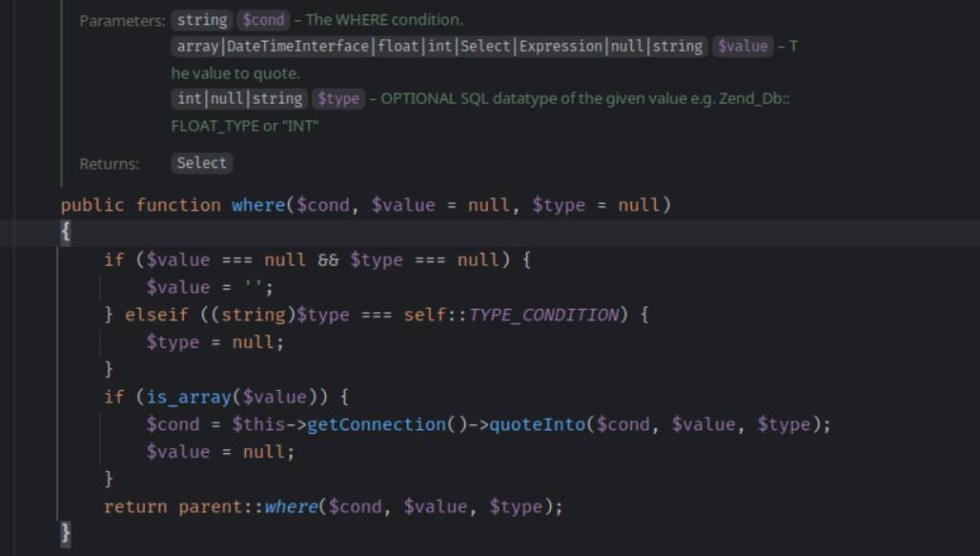This screenshot has height=556, width=980.
Task: Jump to the where function name in signature
Action: coord(257,204)
